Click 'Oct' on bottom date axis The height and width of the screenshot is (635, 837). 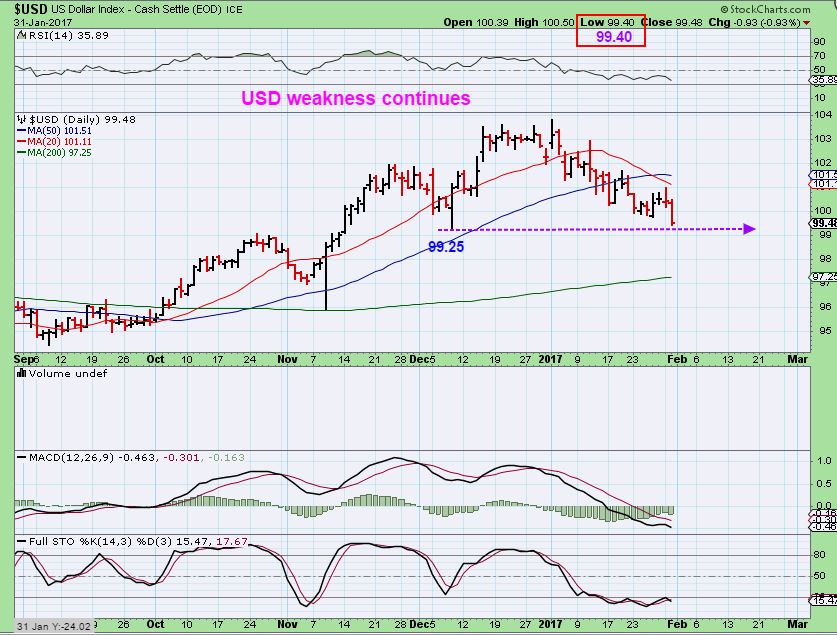(155, 624)
